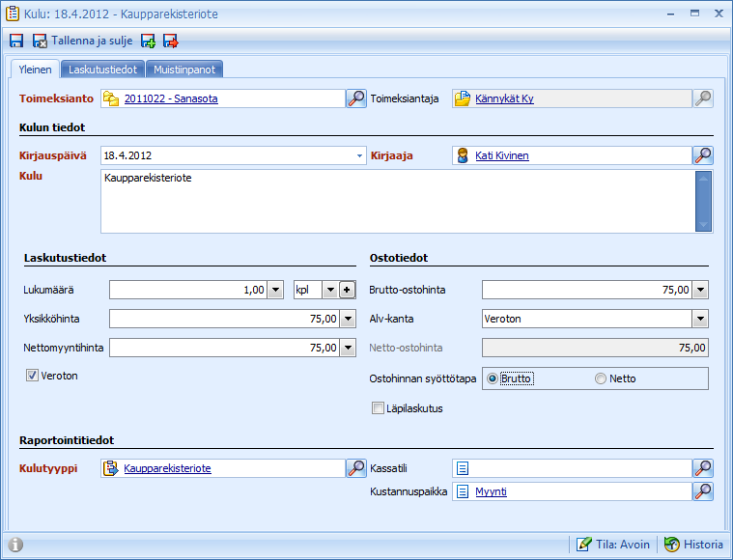The image size is (733, 560).
Task: Click the clipboard icon in the title bar
Action: coord(13,14)
